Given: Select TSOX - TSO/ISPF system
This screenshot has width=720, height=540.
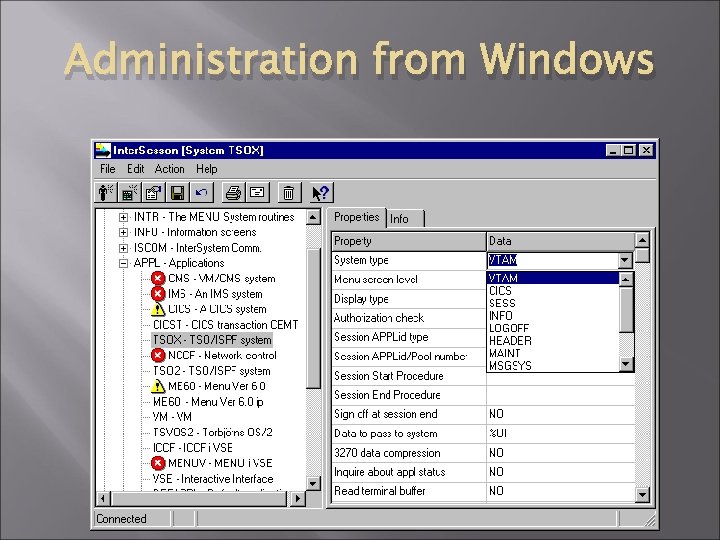Looking at the screenshot, I should 212,340.
